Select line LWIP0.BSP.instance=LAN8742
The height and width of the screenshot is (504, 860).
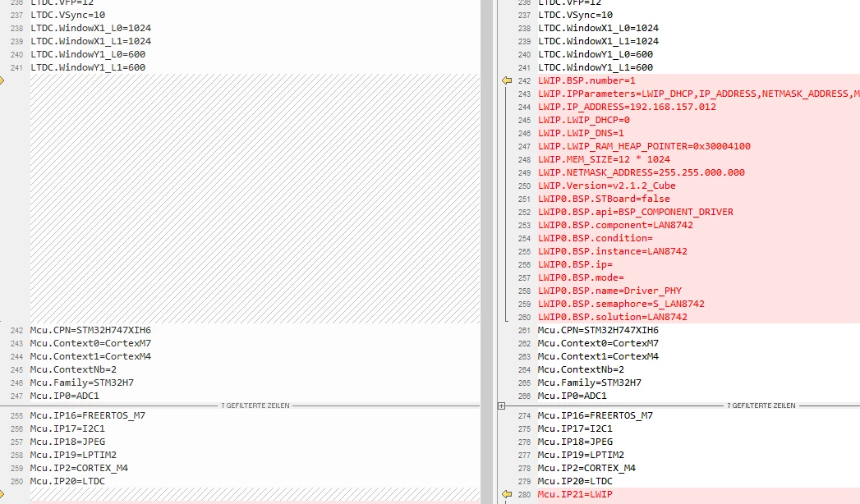(613, 251)
